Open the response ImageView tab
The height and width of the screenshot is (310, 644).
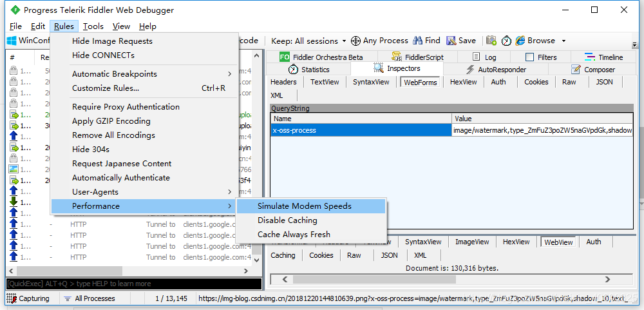(x=472, y=242)
